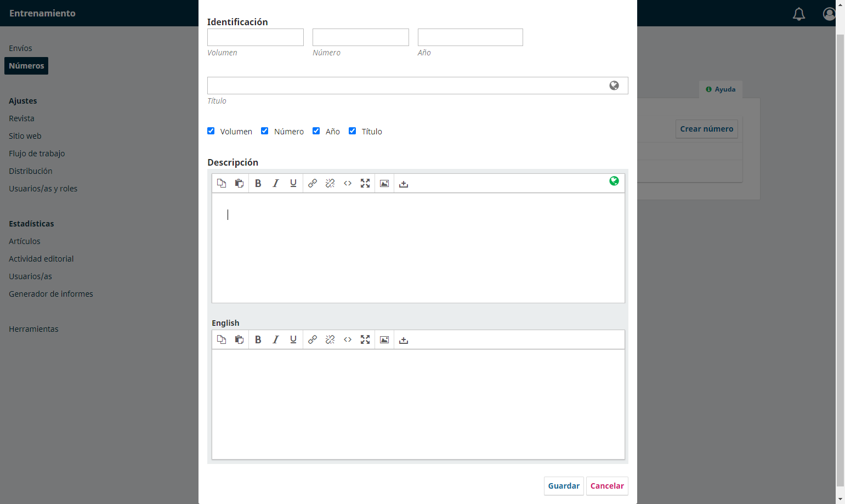The height and width of the screenshot is (504, 845).
Task: Open source code view in Descripción editor
Action: point(348,183)
